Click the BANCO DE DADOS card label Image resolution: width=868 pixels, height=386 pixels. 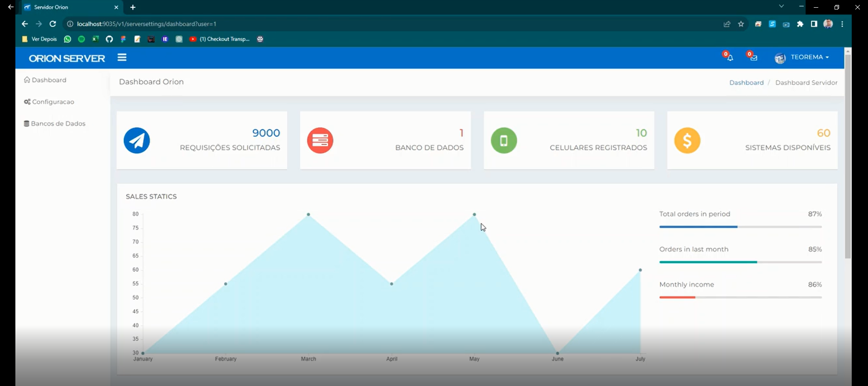(x=429, y=148)
